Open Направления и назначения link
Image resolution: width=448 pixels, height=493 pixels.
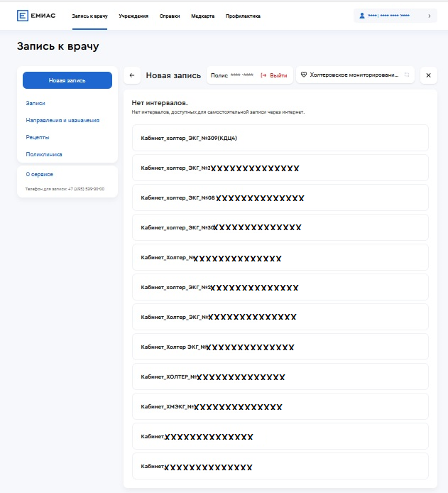tap(62, 120)
